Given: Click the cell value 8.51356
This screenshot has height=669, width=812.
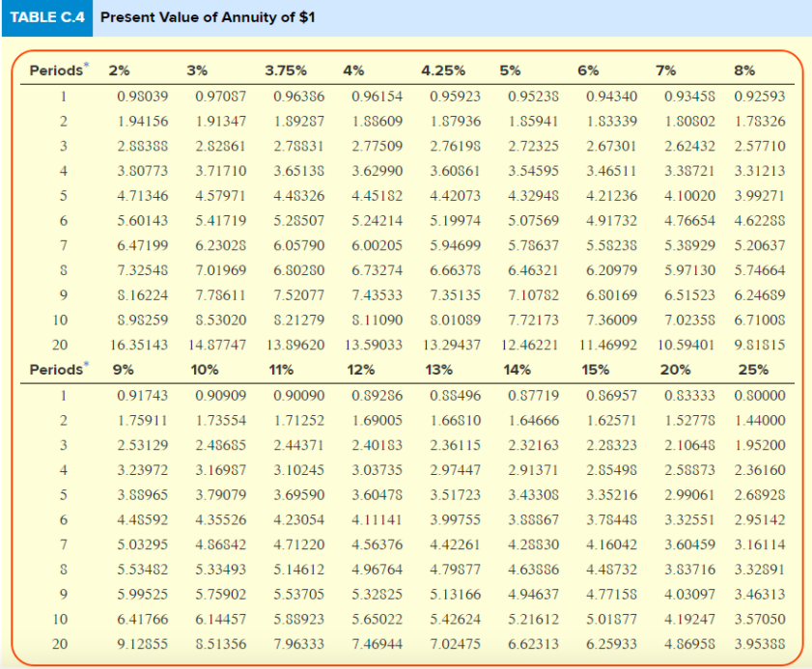Looking at the screenshot, I should (x=220, y=644).
